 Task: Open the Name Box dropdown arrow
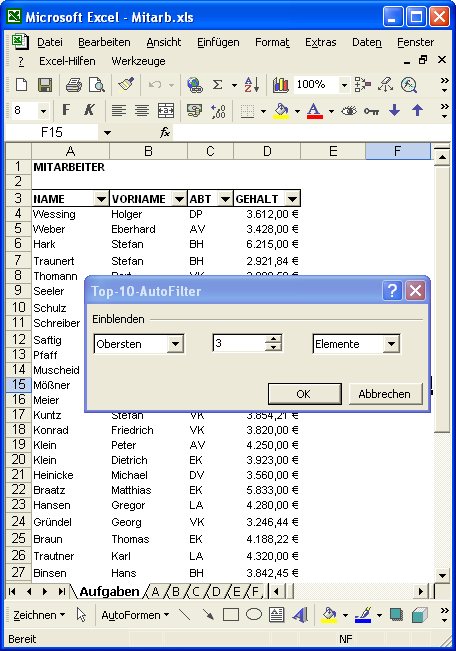[108, 133]
